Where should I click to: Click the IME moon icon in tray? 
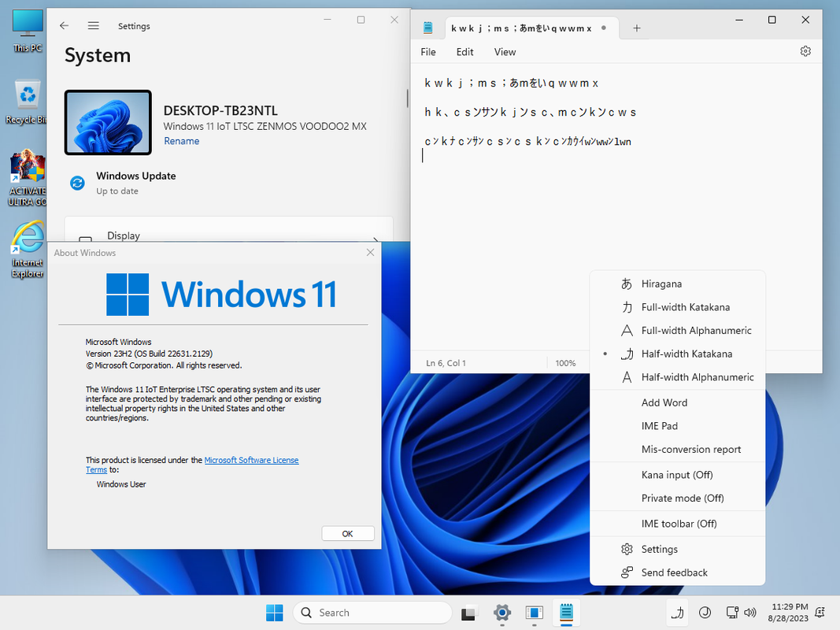click(705, 613)
